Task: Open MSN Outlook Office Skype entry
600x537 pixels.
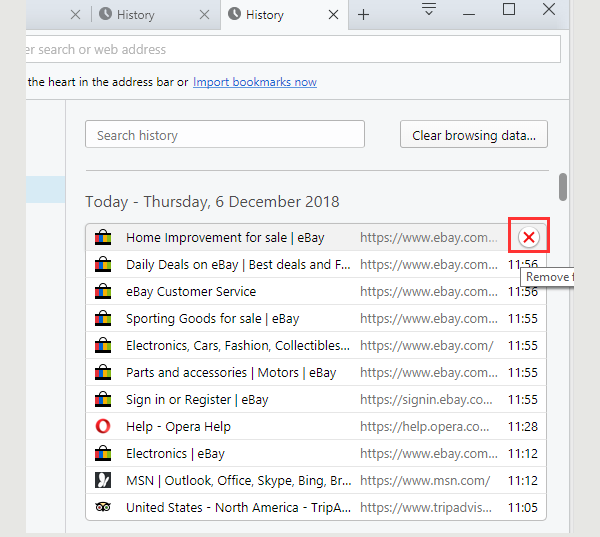Action: click(239, 480)
